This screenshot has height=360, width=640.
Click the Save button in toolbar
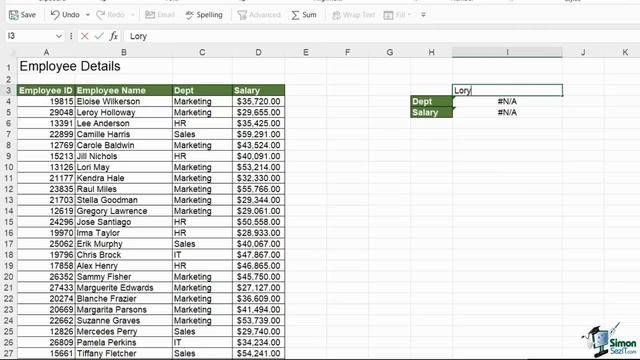tap(22, 15)
